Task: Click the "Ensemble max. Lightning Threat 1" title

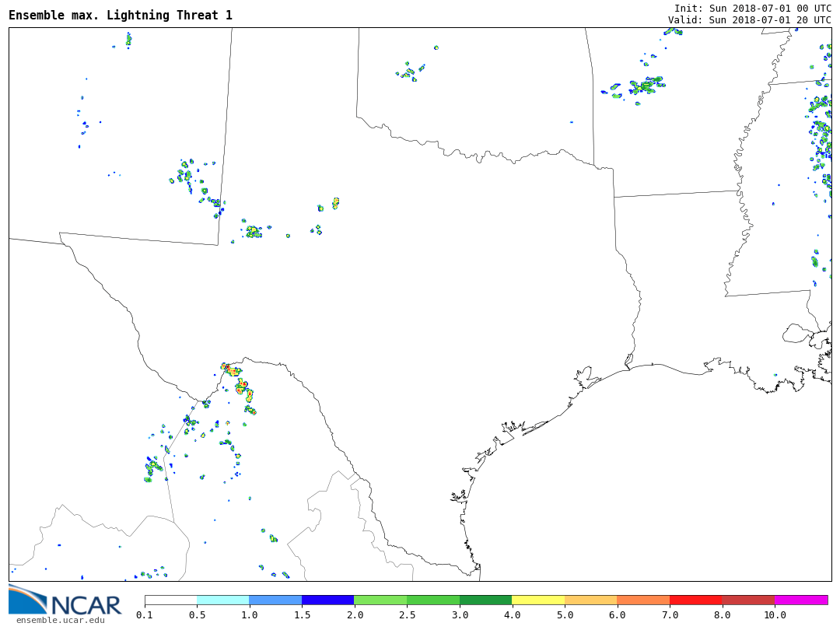Action: point(121,16)
